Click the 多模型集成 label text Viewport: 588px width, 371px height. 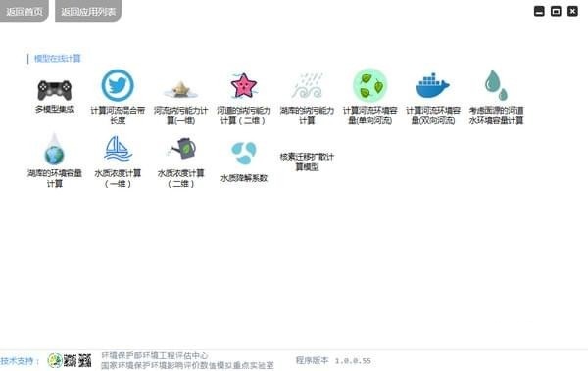click(x=55, y=109)
